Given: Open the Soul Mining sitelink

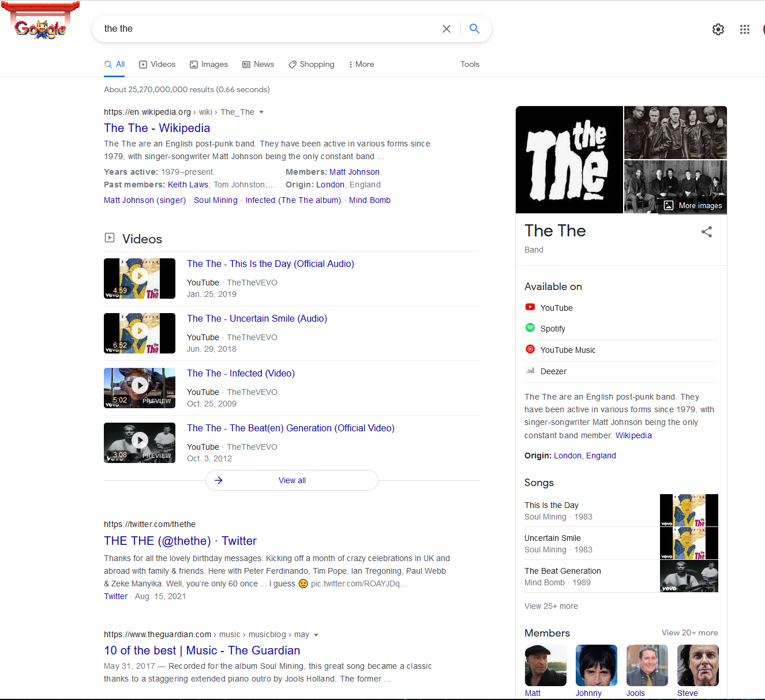Looking at the screenshot, I should pyautogui.click(x=216, y=200).
